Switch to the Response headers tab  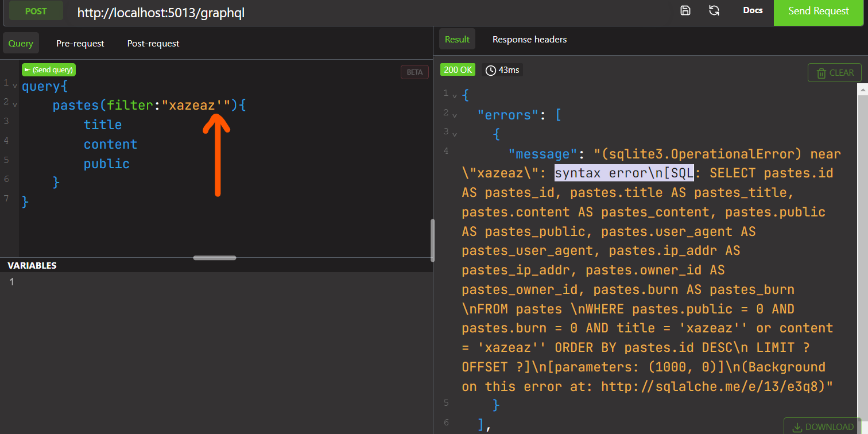coord(529,39)
